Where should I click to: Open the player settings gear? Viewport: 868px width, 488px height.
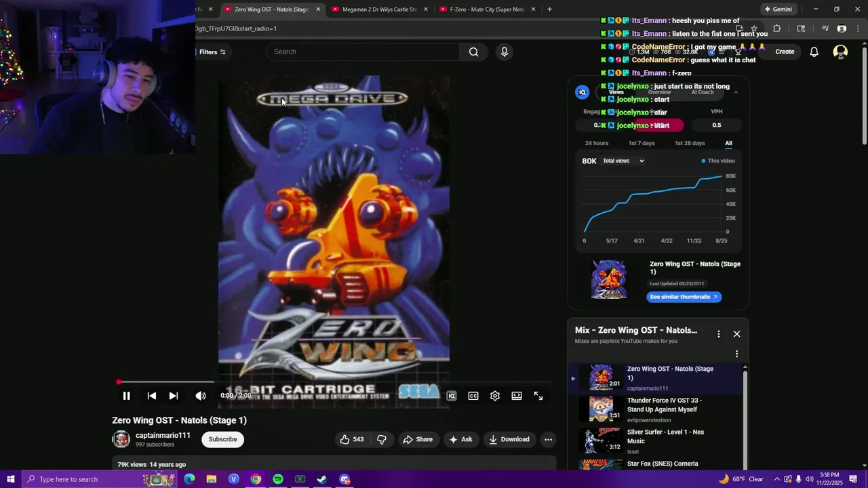pos(495,396)
